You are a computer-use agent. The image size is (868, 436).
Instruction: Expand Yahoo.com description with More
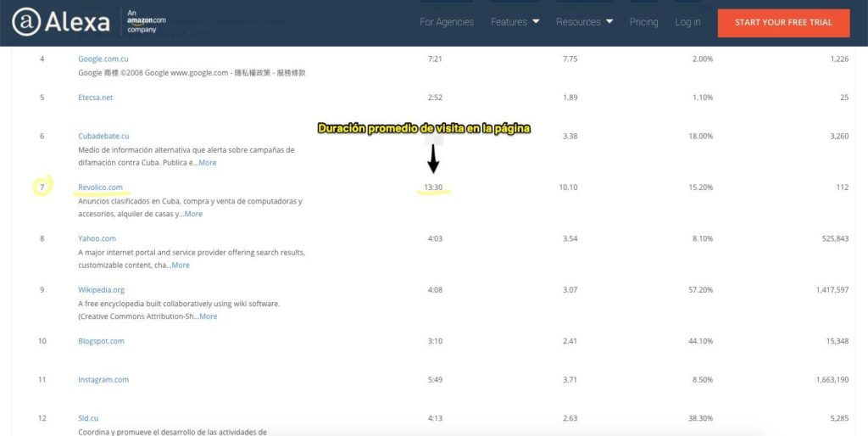[181, 266]
